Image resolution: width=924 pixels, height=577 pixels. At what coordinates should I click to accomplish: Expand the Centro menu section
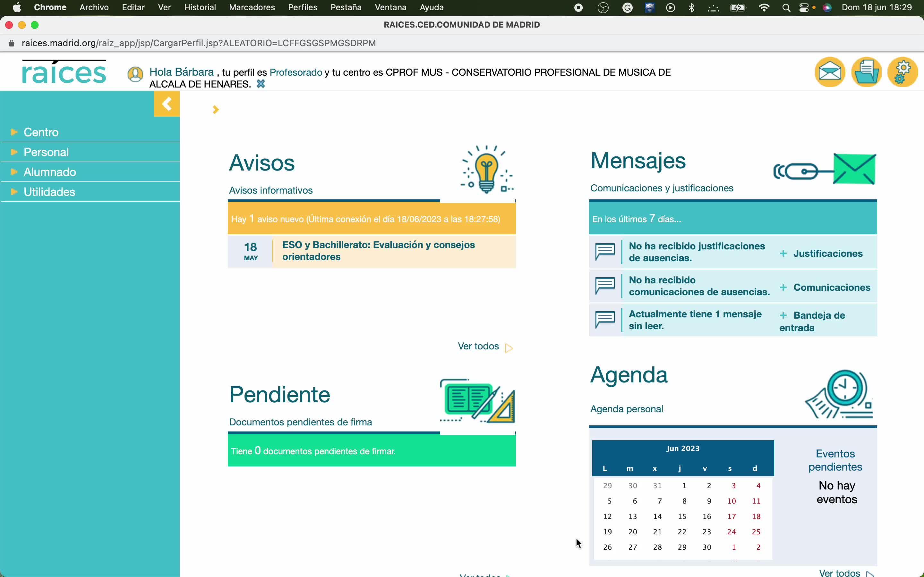click(x=41, y=132)
